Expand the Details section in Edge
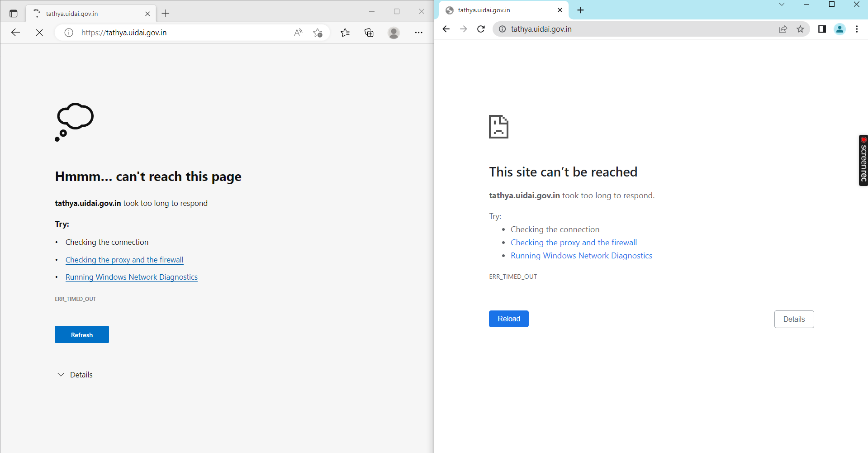 point(75,374)
